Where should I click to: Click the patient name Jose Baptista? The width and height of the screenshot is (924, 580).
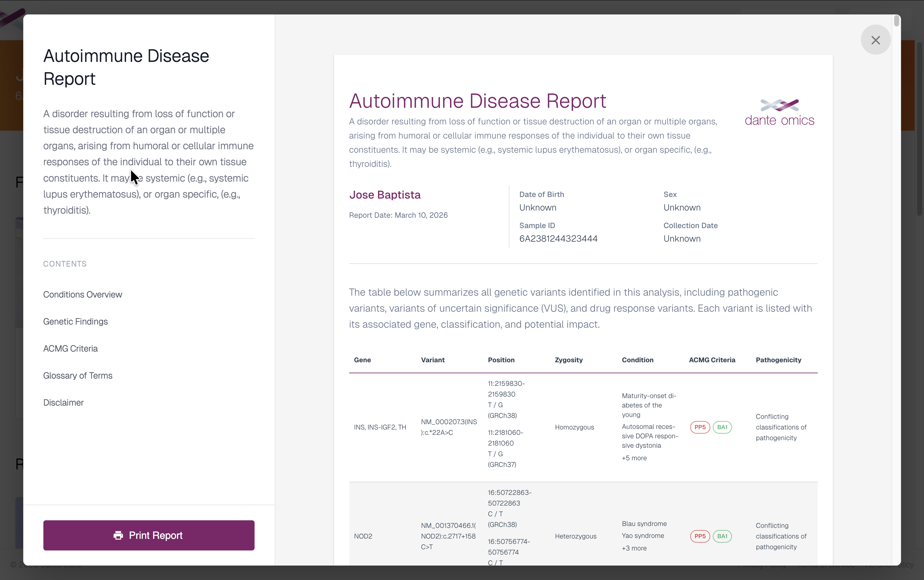click(x=385, y=195)
